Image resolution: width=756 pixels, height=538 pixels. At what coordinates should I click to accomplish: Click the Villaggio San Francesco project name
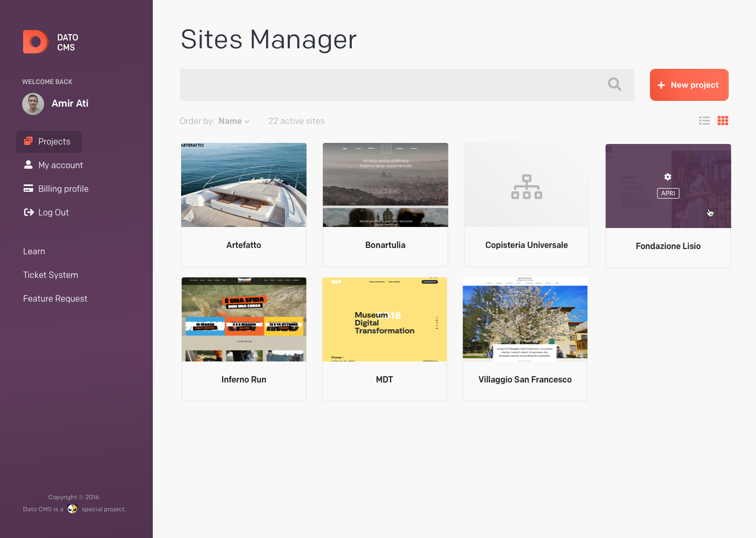point(525,380)
